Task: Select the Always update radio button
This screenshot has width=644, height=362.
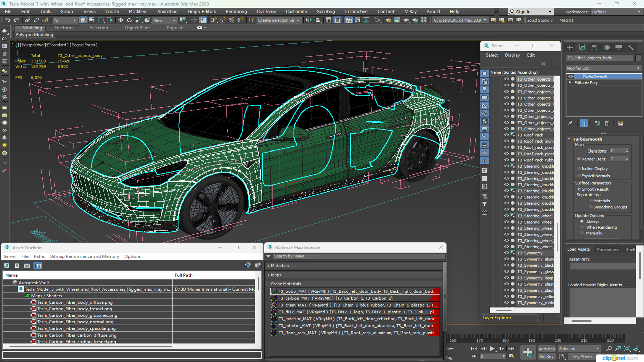Action: (x=582, y=222)
